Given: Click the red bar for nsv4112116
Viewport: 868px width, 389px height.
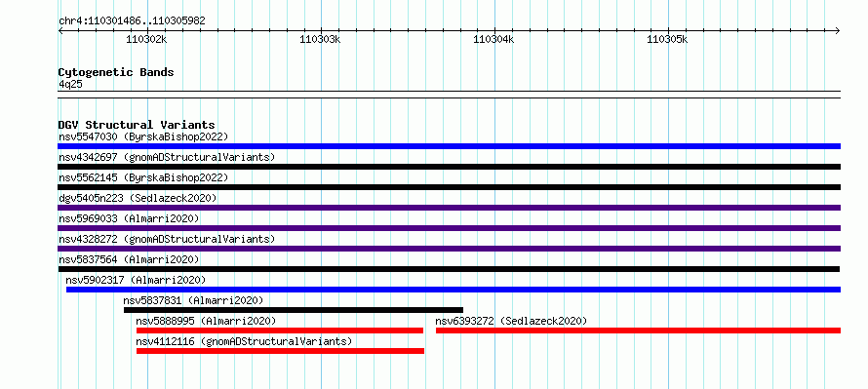Looking at the screenshot, I should click(280, 351).
